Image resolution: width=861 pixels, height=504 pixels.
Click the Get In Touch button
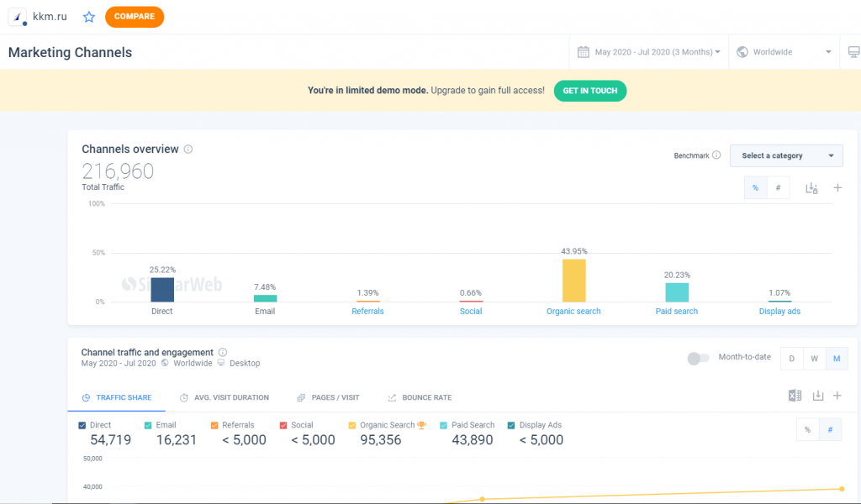[589, 91]
